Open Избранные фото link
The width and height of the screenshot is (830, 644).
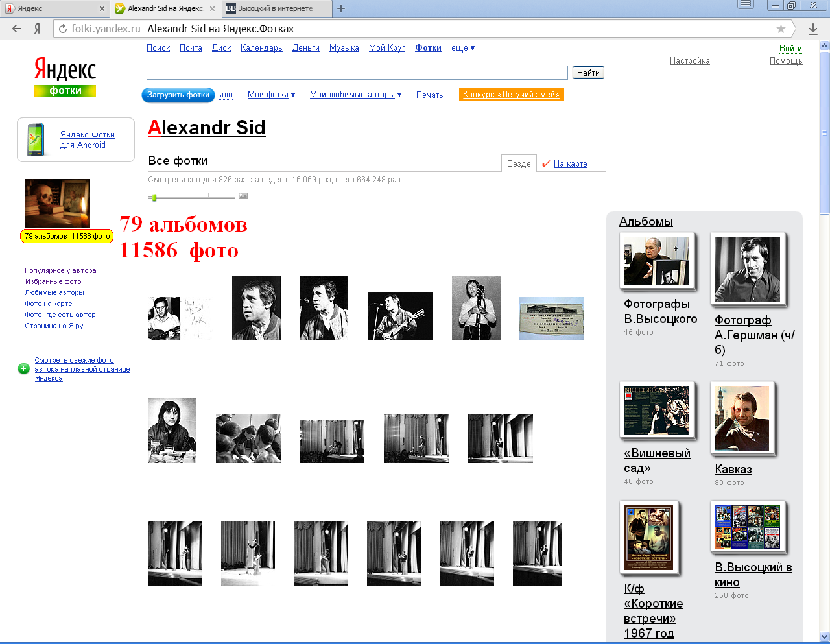pyautogui.click(x=53, y=281)
